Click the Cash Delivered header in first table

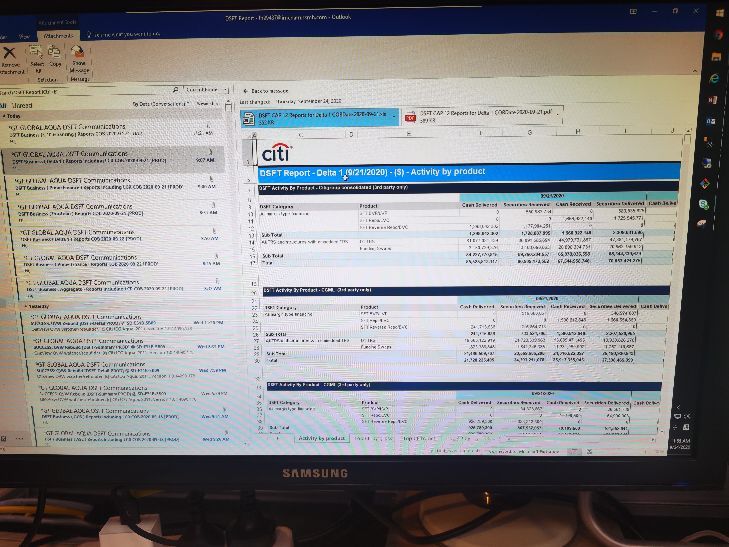point(479,204)
